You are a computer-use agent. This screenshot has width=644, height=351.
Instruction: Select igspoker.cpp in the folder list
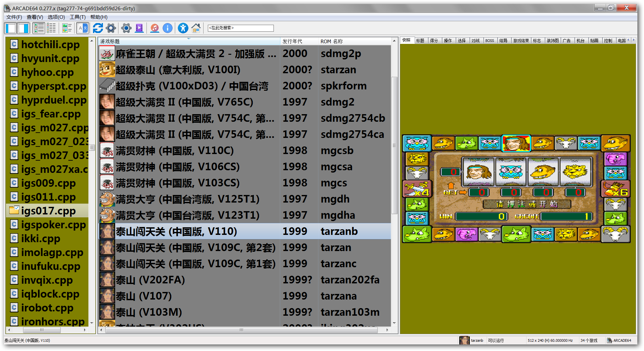[53, 225]
